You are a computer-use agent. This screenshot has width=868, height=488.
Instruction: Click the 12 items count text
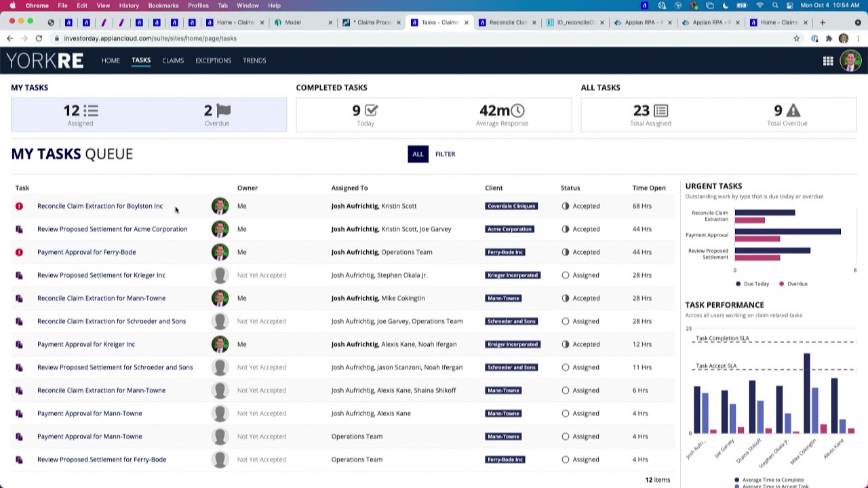click(x=657, y=480)
